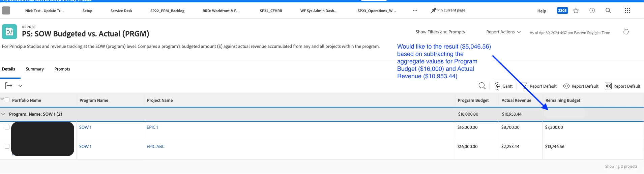This screenshot has height=174, width=644.
Task: Click the $10,953.44 group total
Action: (512, 114)
